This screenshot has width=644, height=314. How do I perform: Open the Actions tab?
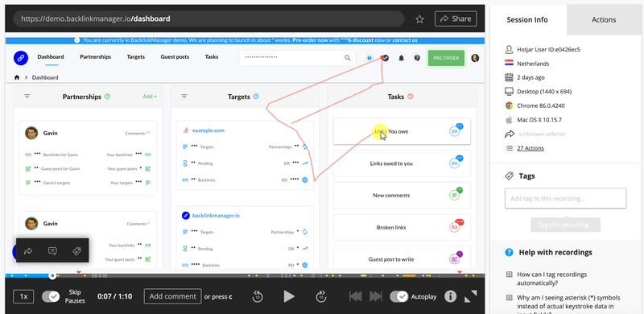pos(603,20)
